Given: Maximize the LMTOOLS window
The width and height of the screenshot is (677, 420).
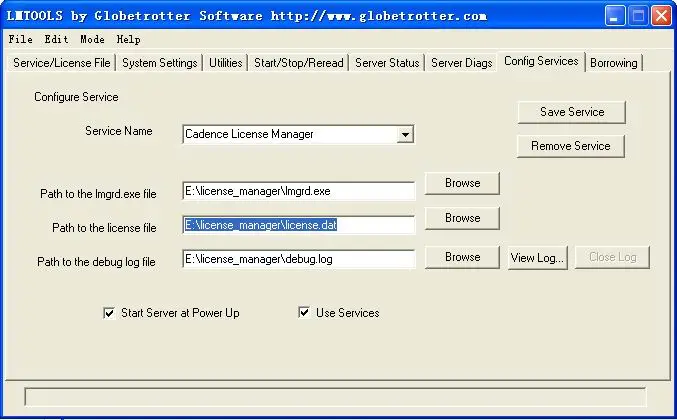Looking at the screenshot, I should [638, 16].
